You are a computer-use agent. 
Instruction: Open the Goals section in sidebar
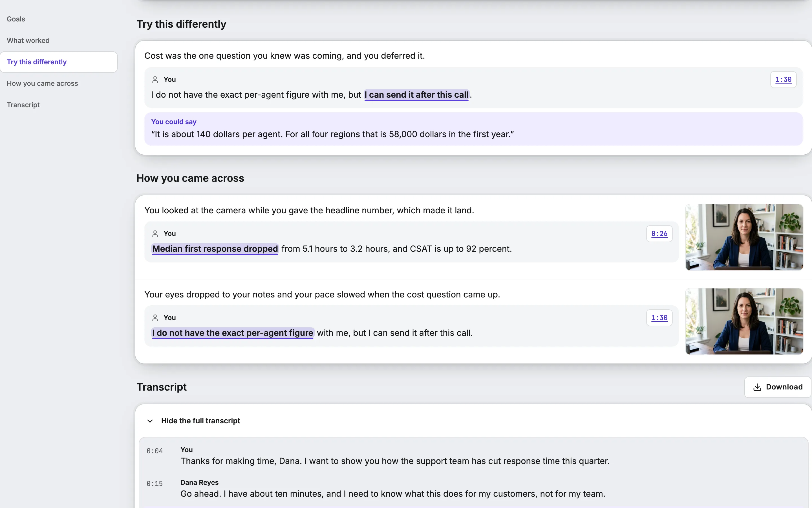tap(16, 19)
